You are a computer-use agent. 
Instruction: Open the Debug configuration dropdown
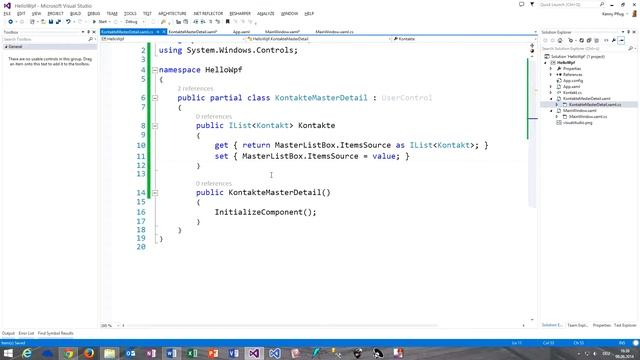[134, 22]
